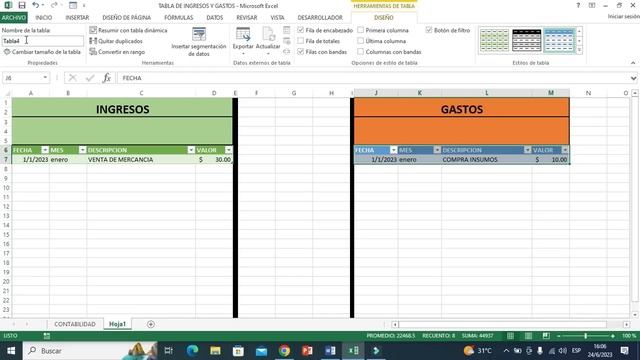The height and width of the screenshot is (360, 640).
Task: Expand the table styles gallery
Action: coord(579,51)
